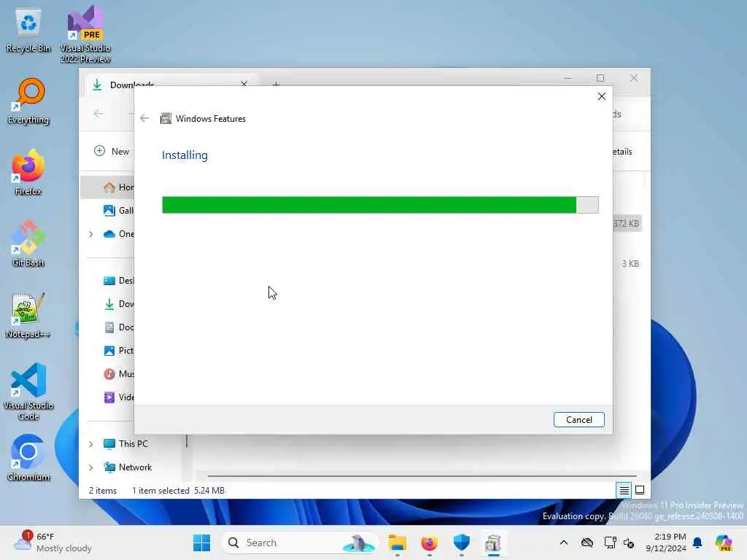Launch Visual Studio Code from desktop
This screenshot has height=560, width=747.
(x=28, y=392)
